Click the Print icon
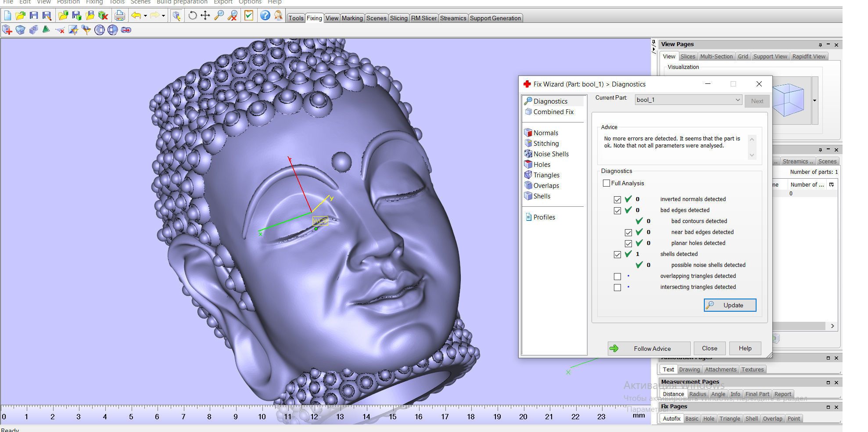The width and height of the screenshot is (868, 432). click(x=119, y=16)
